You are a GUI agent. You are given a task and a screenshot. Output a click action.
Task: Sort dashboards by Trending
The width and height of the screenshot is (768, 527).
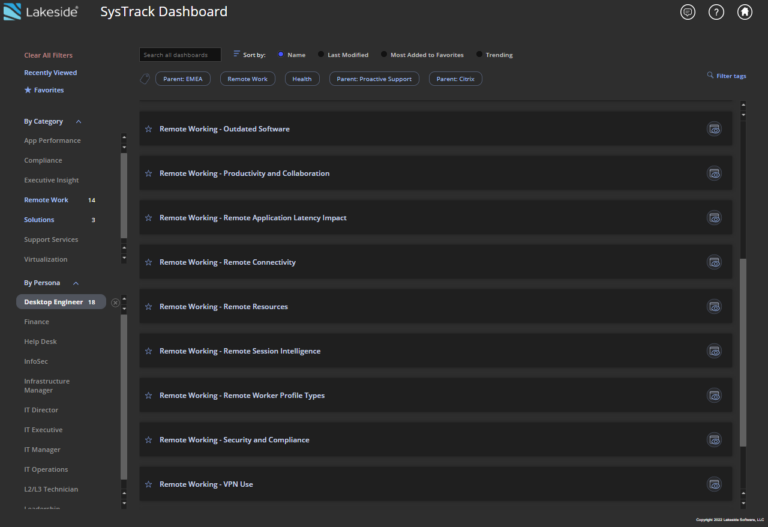(479, 54)
